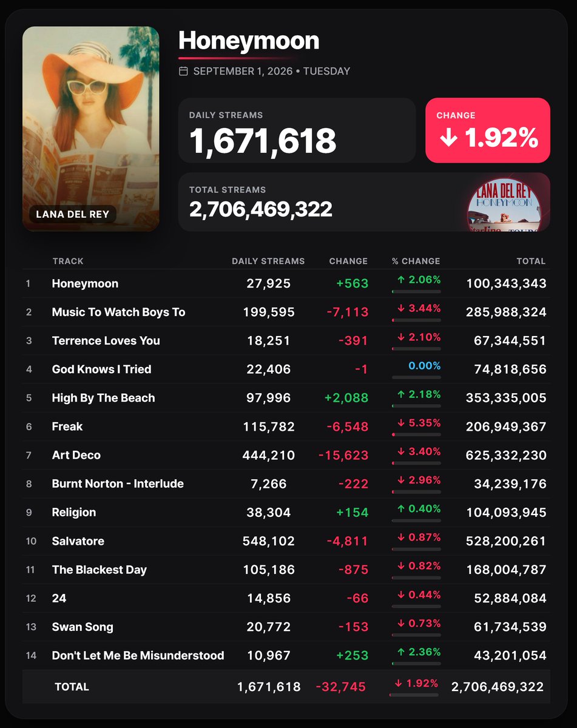Click the 0.00% percent change value
This screenshot has width=577, height=728.
pos(425,366)
